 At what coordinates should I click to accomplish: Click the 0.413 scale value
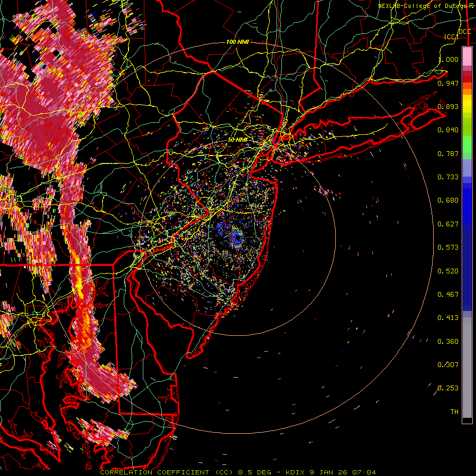coord(448,318)
